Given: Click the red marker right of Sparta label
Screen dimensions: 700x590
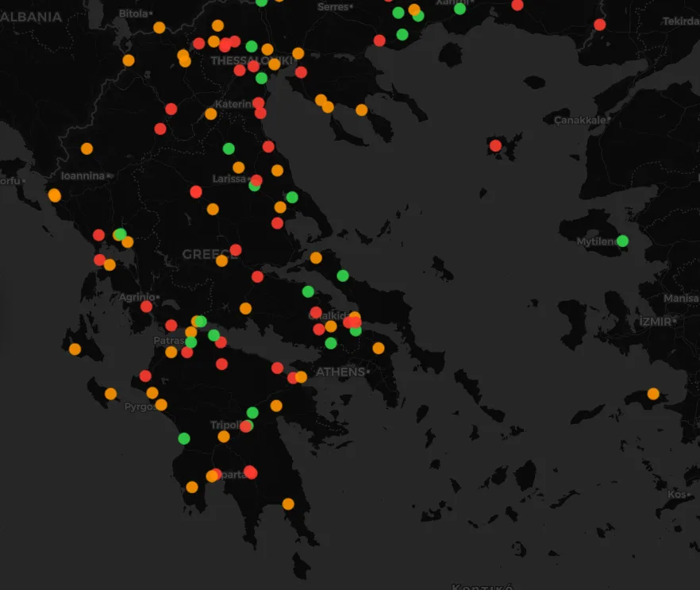Looking at the screenshot, I should click(x=251, y=472).
